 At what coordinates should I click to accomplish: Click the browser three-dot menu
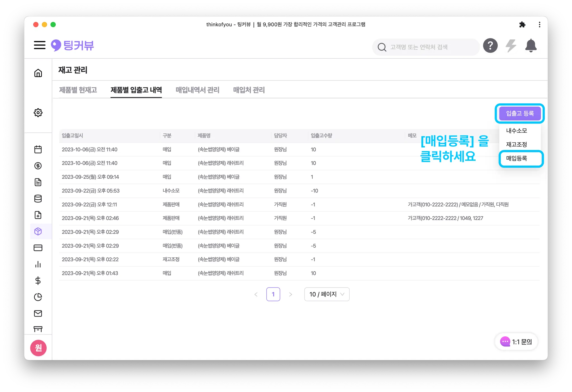tap(539, 25)
